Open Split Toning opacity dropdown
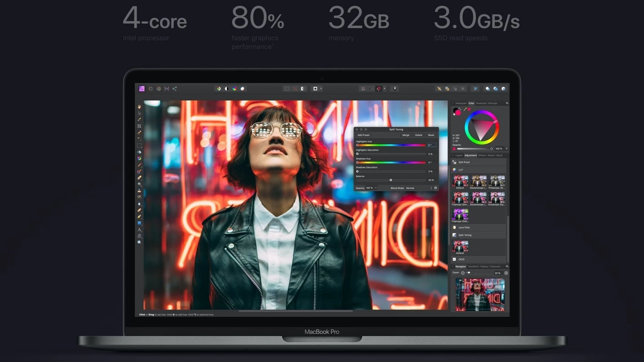This screenshot has height=362, width=644. tap(376, 188)
